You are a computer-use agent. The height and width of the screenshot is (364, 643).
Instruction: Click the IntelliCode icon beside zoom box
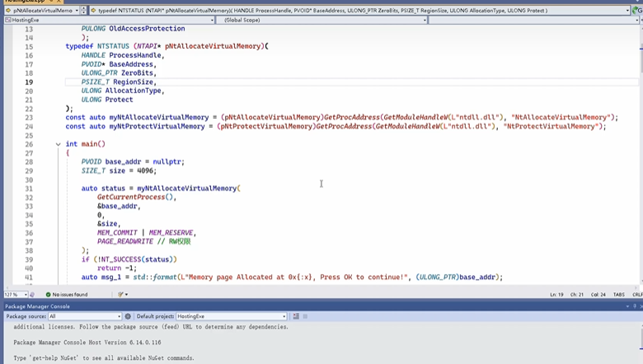pos(32,294)
